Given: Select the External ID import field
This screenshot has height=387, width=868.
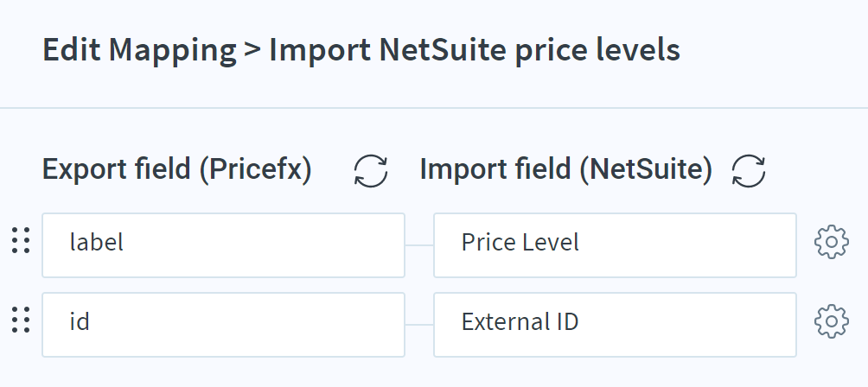Looking at the screenshot, I should 615,325.
